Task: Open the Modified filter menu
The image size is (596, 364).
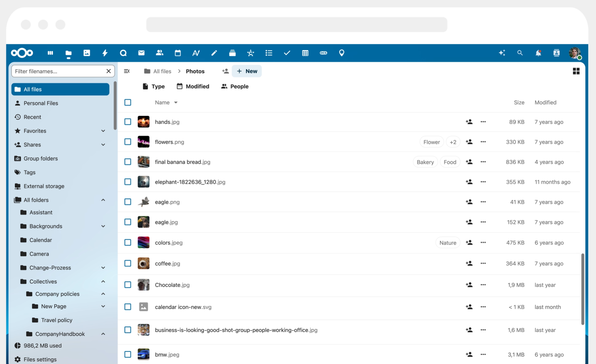Action: [193, 86]
